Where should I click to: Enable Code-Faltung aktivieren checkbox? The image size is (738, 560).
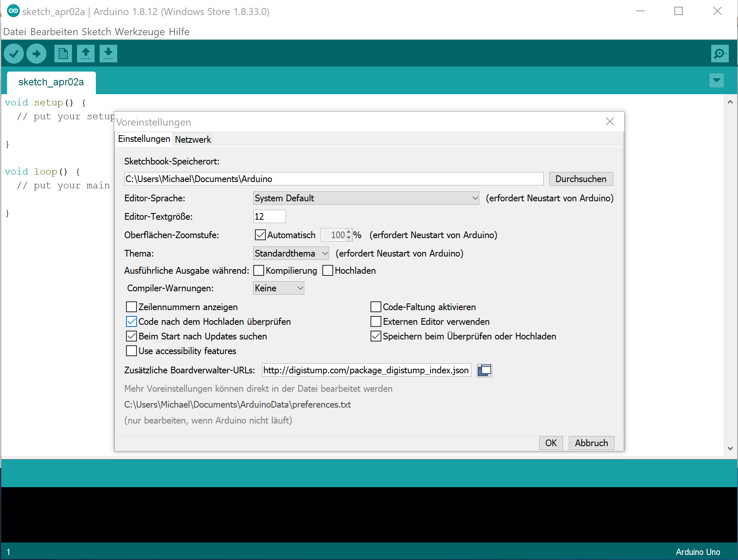376,307
